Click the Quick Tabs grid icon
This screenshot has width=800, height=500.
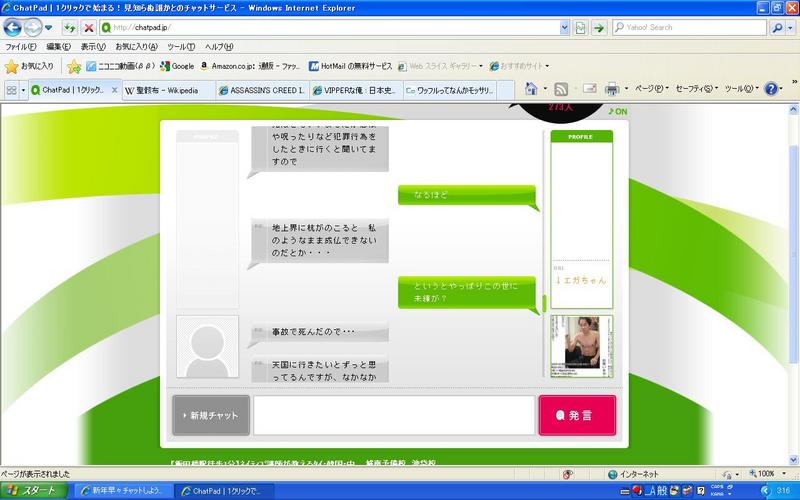[11, 90]
